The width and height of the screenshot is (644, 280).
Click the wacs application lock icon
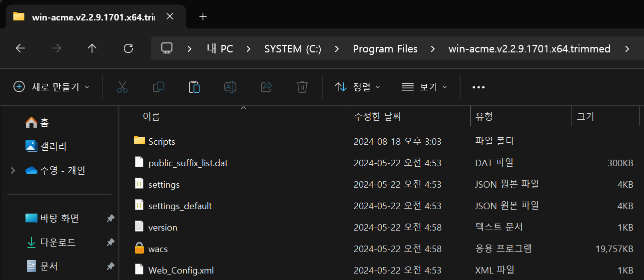(139, 248)
